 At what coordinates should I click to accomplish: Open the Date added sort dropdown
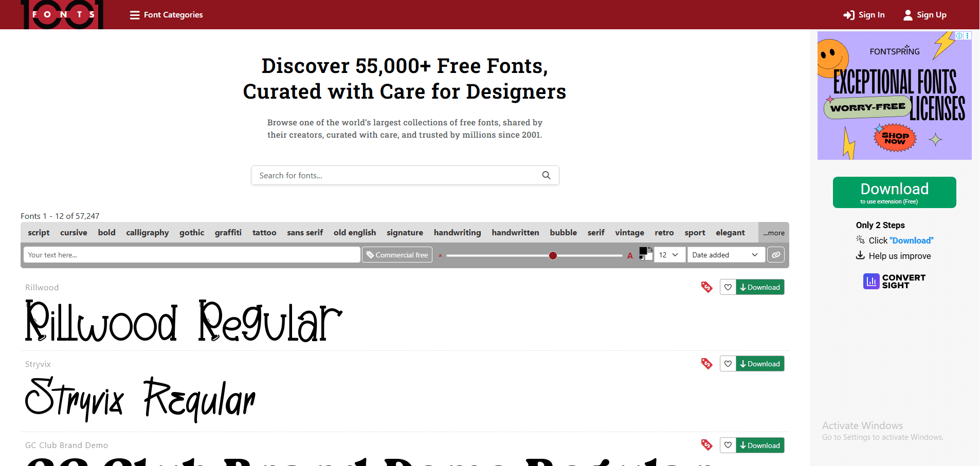coord(726,255)
